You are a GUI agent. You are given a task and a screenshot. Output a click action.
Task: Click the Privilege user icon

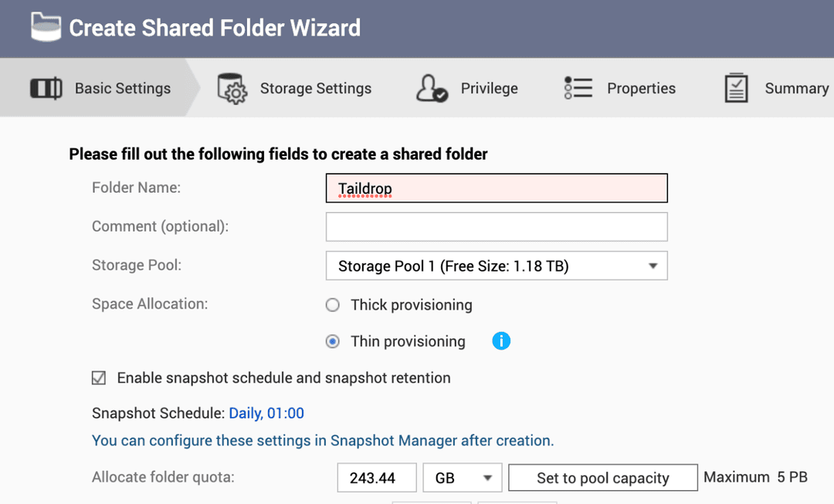(x=432, y=87)
